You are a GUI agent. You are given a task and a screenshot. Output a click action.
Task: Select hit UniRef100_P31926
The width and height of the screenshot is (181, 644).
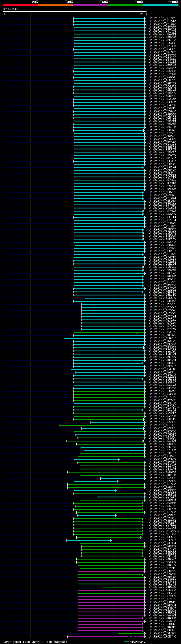[162, 25]
